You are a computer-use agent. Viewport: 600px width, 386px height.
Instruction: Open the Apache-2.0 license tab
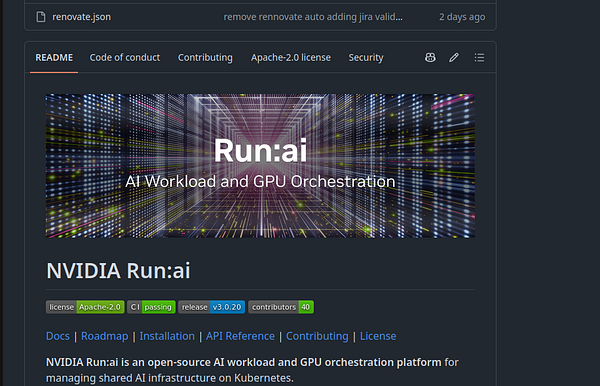tap(291, 57)
